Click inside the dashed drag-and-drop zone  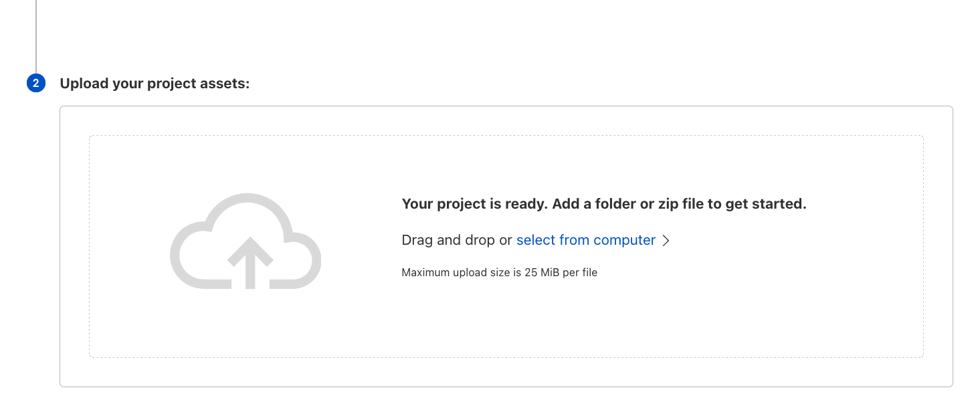pos(506,321)
